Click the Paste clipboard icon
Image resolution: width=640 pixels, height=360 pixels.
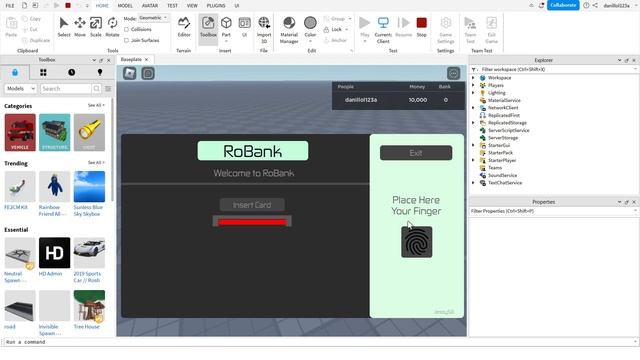(x=11, y=27)
